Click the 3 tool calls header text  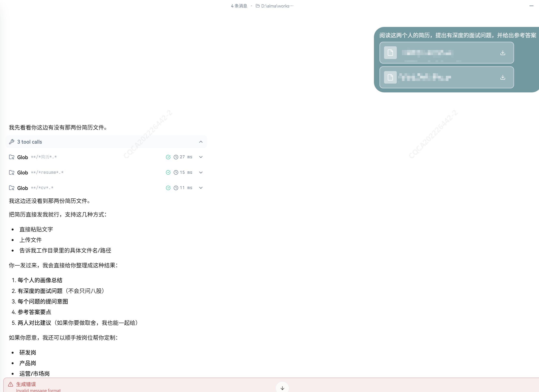(30, 142)
